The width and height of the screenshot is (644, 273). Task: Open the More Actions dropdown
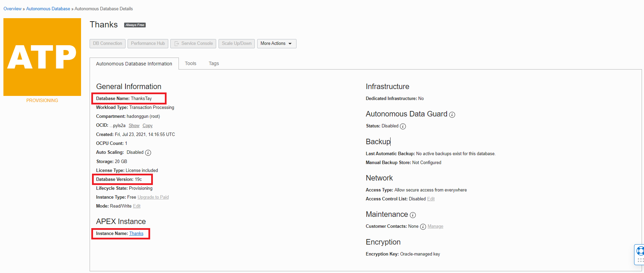pos(277,44)
